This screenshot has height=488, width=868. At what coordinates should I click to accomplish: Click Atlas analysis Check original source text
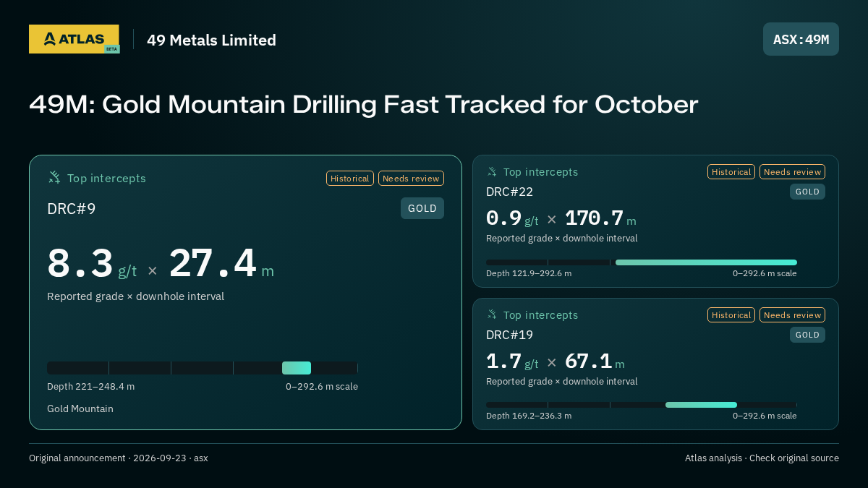762,458
